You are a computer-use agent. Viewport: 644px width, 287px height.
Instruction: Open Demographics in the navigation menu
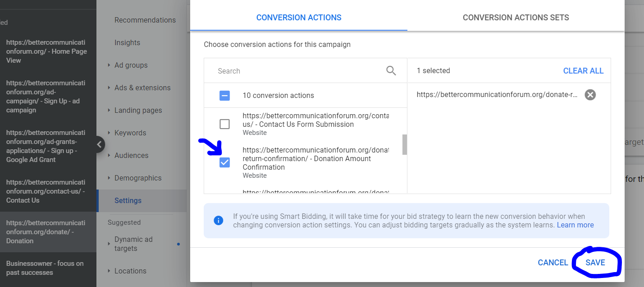point(138,178)
